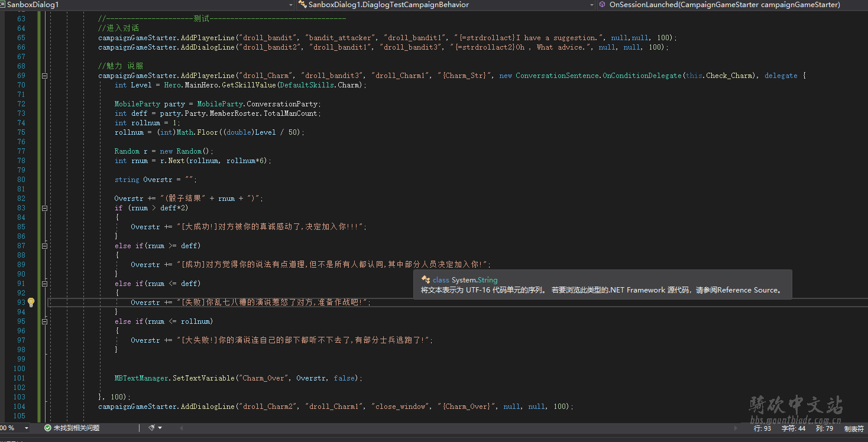Collapse the else-if block at line 95
Viewport: 868px width, 442px height.
(x=44, y=321)
